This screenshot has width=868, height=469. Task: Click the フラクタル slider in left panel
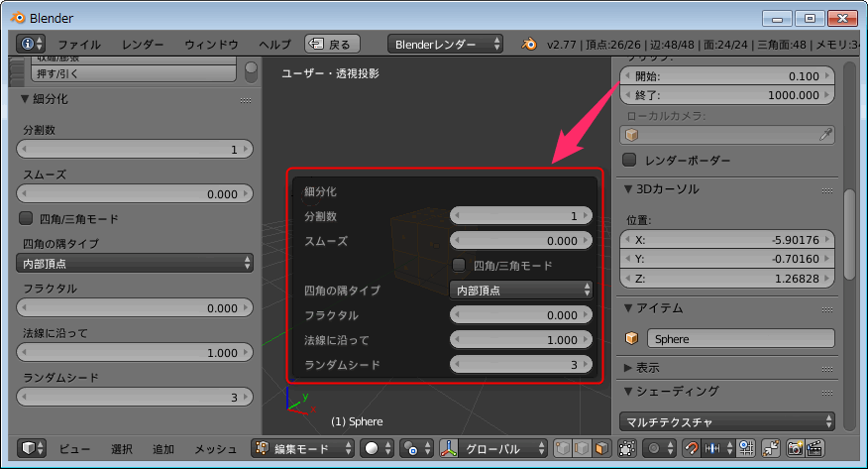click(x=135, y=307)
